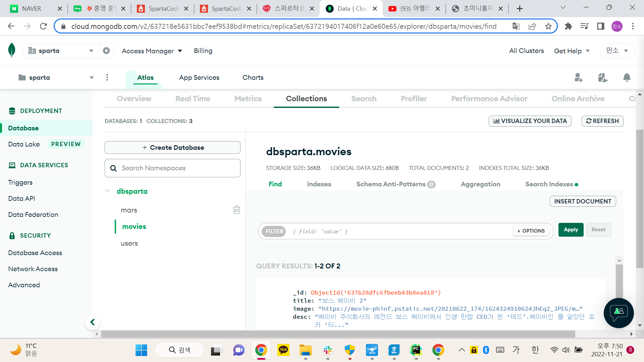Open the sparta project selector

[56, 77]
